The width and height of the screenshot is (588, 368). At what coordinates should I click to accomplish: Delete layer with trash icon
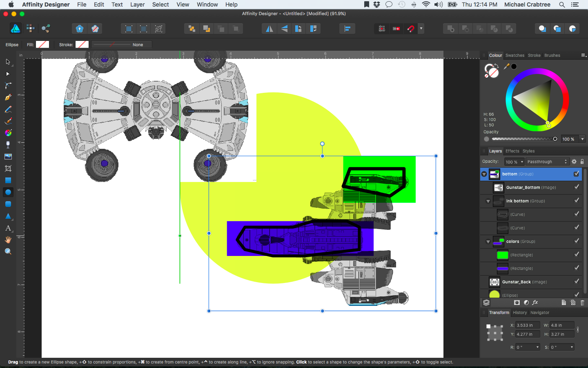pyautogui.click(x=582, y=303)
